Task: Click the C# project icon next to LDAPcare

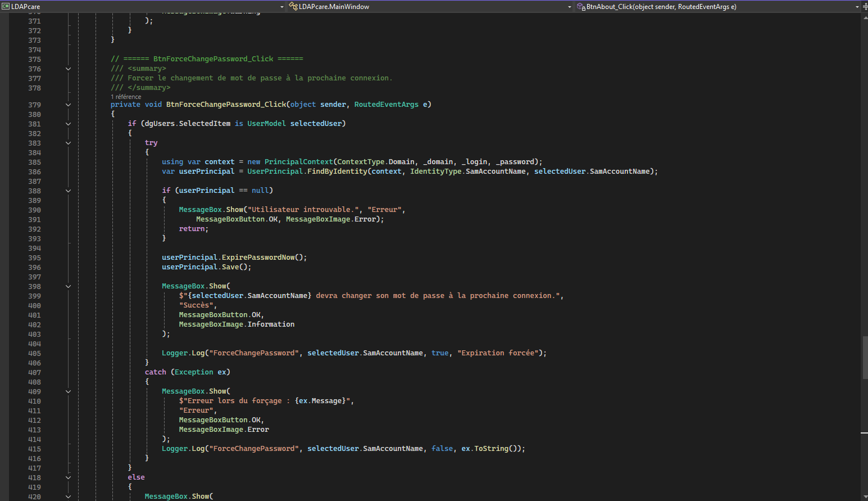Action: click(7, 6)
